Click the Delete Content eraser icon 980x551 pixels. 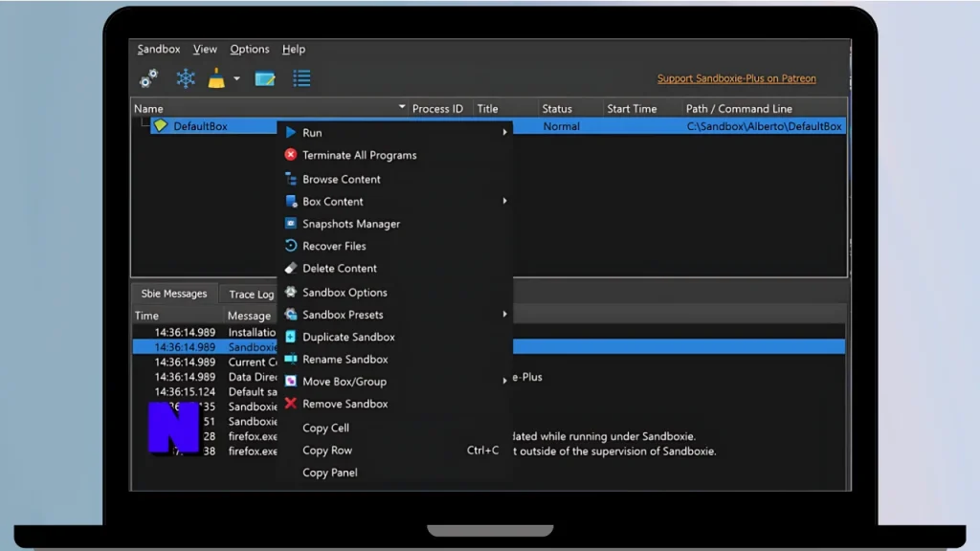[291, 268]
